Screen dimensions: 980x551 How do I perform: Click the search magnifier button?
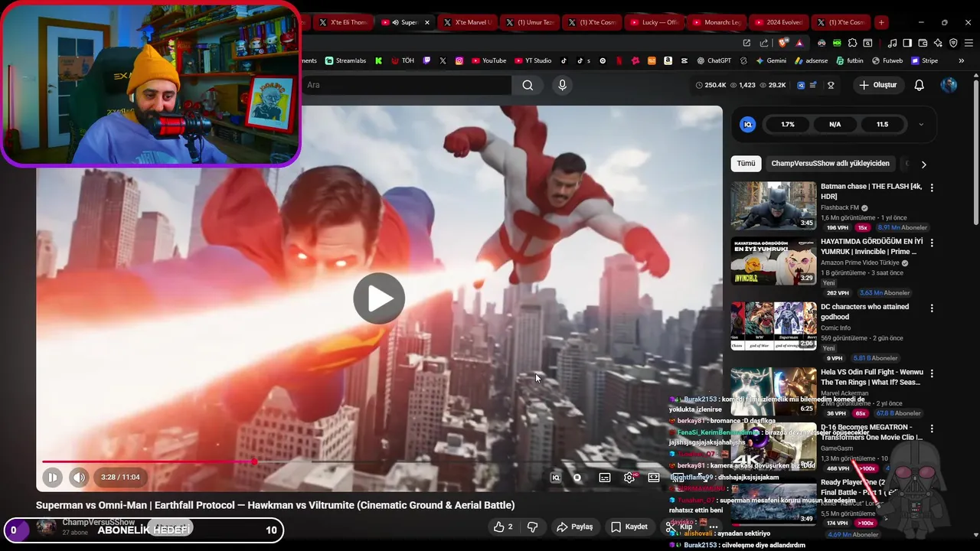point(528,85)
